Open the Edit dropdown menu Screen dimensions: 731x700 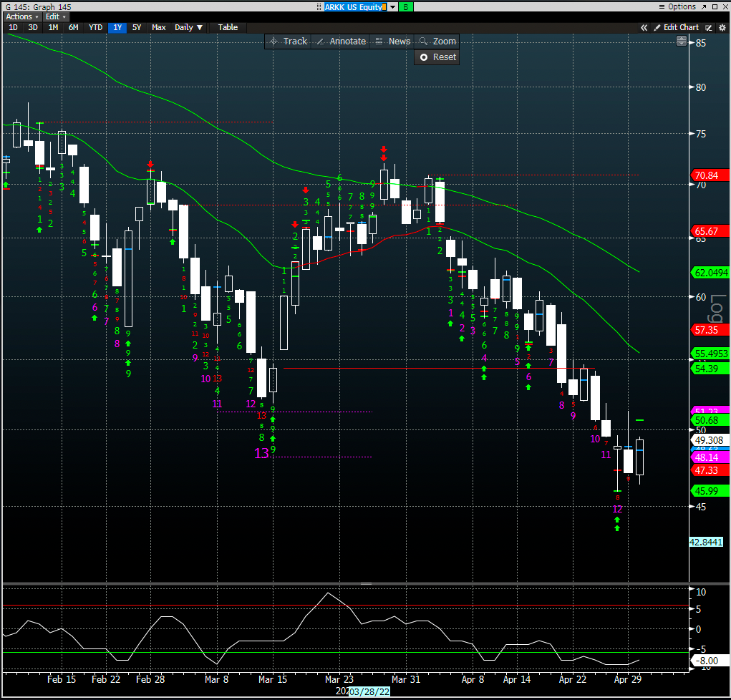tap(55, 16)
